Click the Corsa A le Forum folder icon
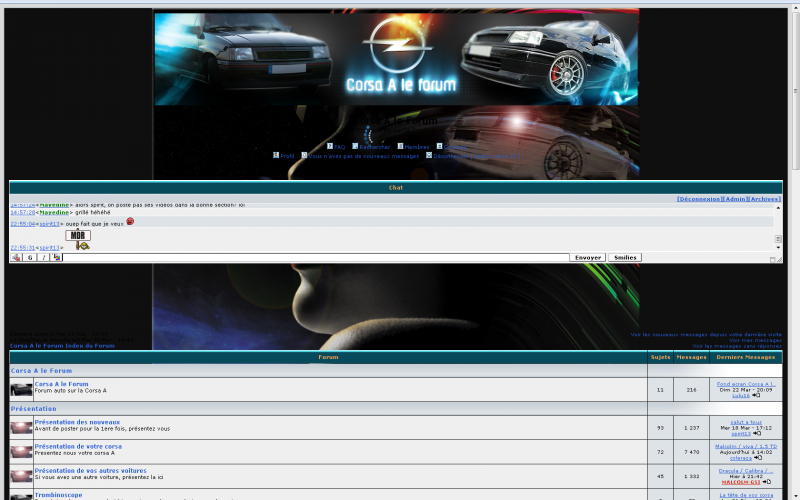800x500 pixels. (21, 390)
